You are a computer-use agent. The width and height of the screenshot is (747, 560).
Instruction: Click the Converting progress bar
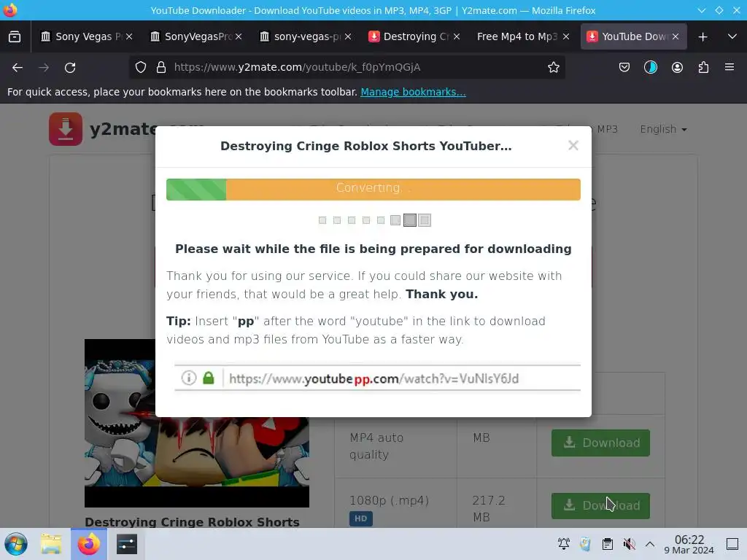coord(373,189)
